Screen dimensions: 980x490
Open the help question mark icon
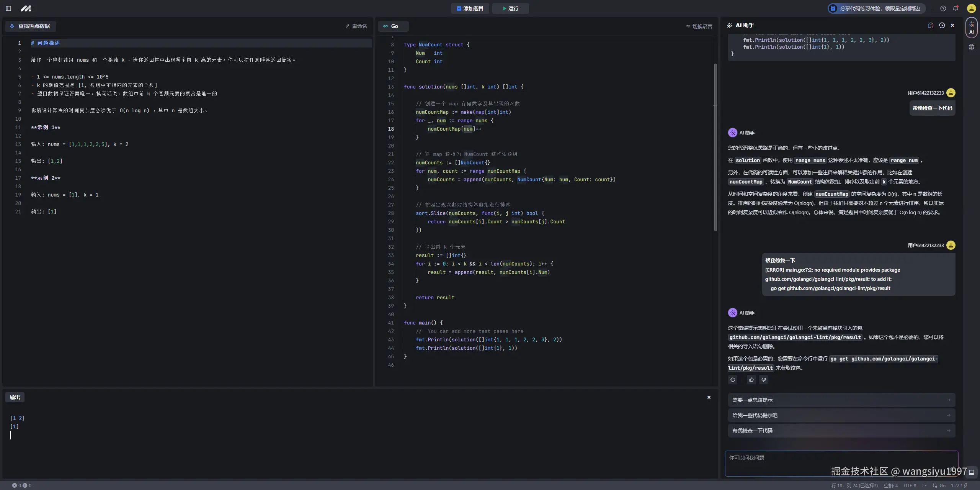pyautogui.click(x=943, y=8)
